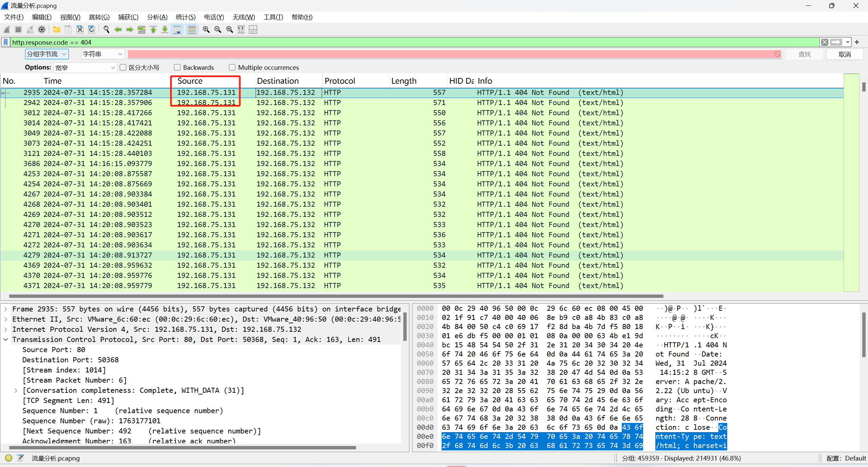Go to first packet toolbar icon
Image resolution: width=868 pixels, height=467 pixels.
[x=153, y=30]
